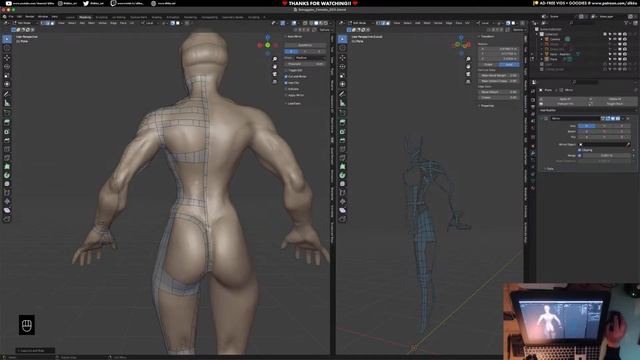The width and height of the screenshot is (640, 360).
Task: Expand the Data section of Mirror modifier
Action: pos(549,169)
